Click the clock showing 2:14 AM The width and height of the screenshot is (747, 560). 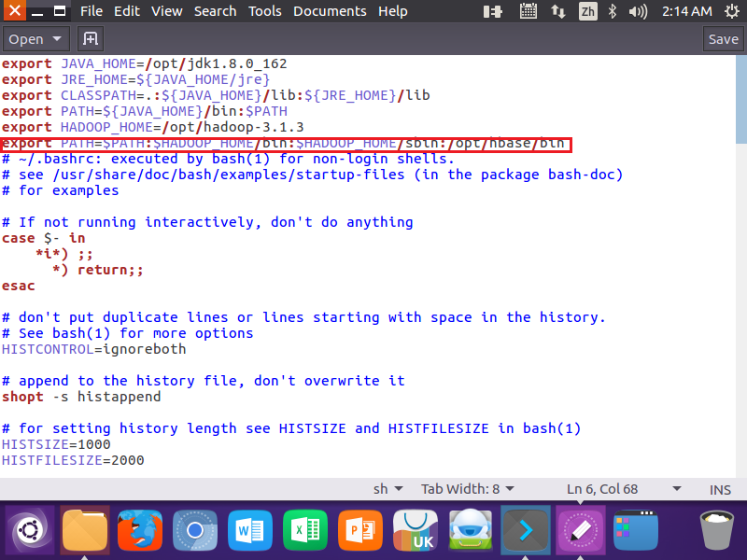tap(686, 11)
